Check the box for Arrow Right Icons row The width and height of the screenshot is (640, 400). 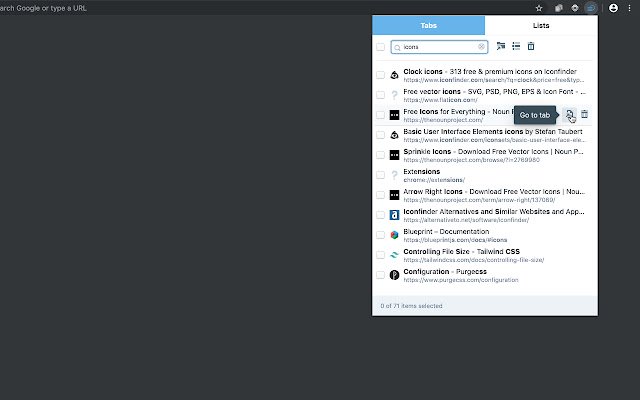click(380, 195)
